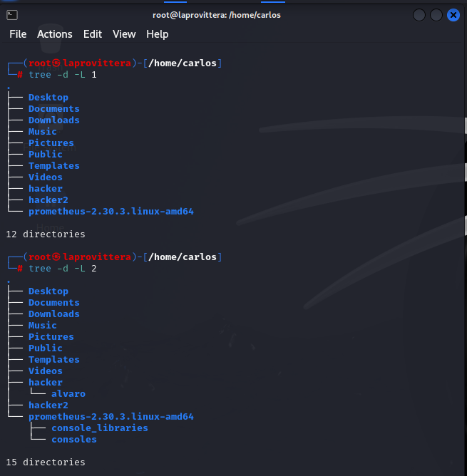The image size is (467, 476).
Task: Click 'Templates' in the second tree listing
Action: 54,360
